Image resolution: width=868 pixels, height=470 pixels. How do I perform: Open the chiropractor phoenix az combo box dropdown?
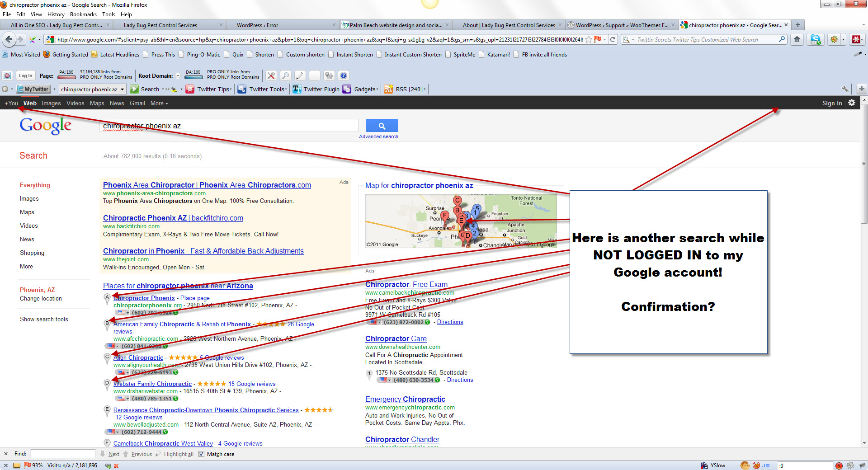point(122,89)
